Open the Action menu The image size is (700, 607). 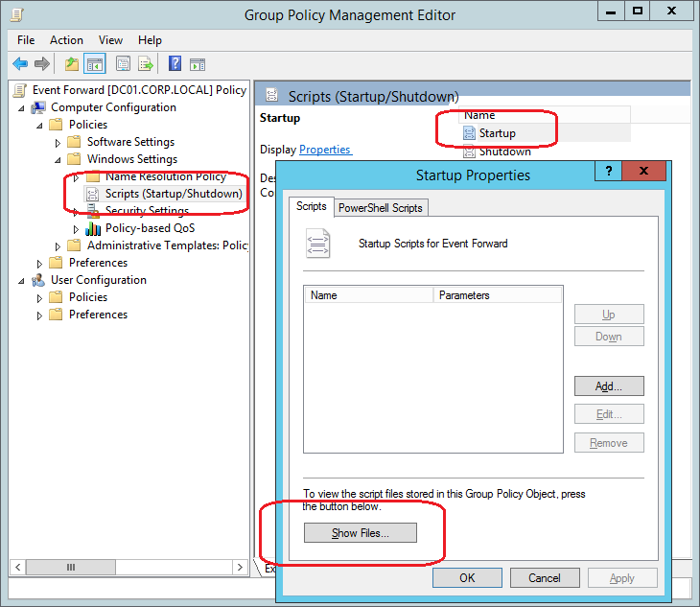(x=66, y=40)
